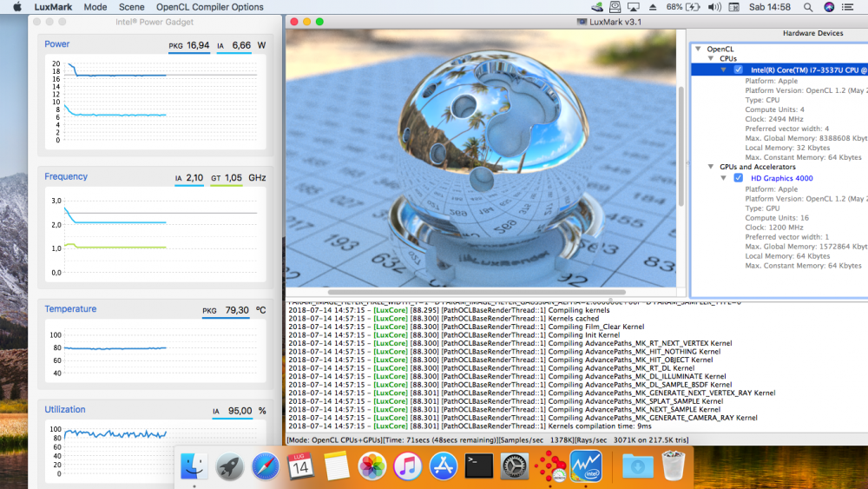Screen dimensions: 868x489
Task: Open OpenCL Compiler Options menu
Action: coord(210,7)
